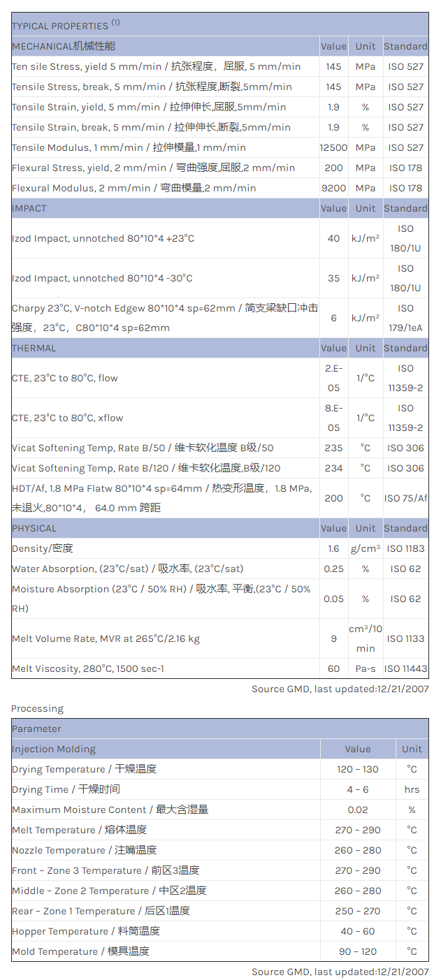Screen dimensions: 434x980
Task: Click the PHYSICAL section header
Action: point(34,528)
